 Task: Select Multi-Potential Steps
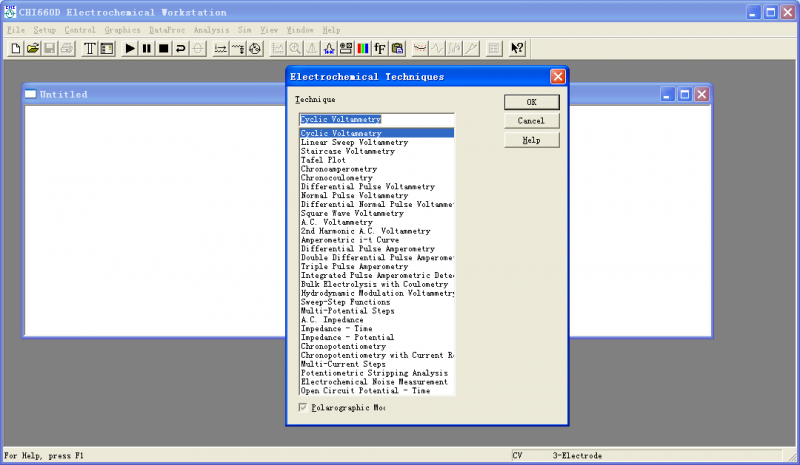[x=377, y=311]
